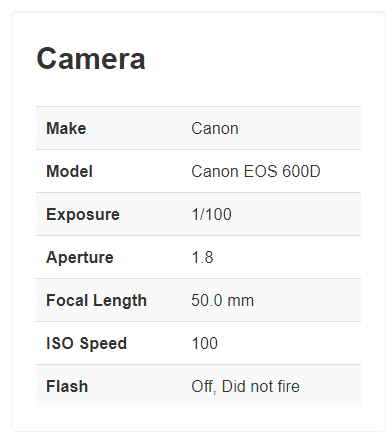Image resolution: width=392 pixels, height=443 pixels.
Task: Click the Canon EOS 600D value
Action: [x=256, y=171]
